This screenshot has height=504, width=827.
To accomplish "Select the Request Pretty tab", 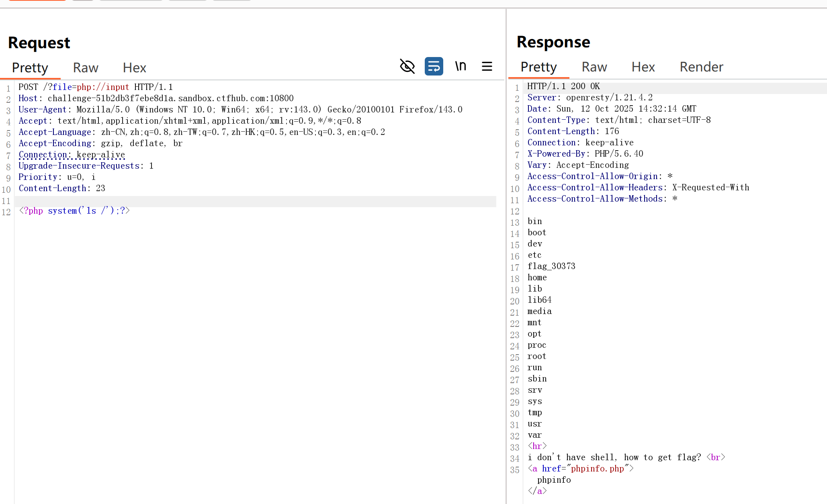I will pyautogui.click(x=30, y=68).
